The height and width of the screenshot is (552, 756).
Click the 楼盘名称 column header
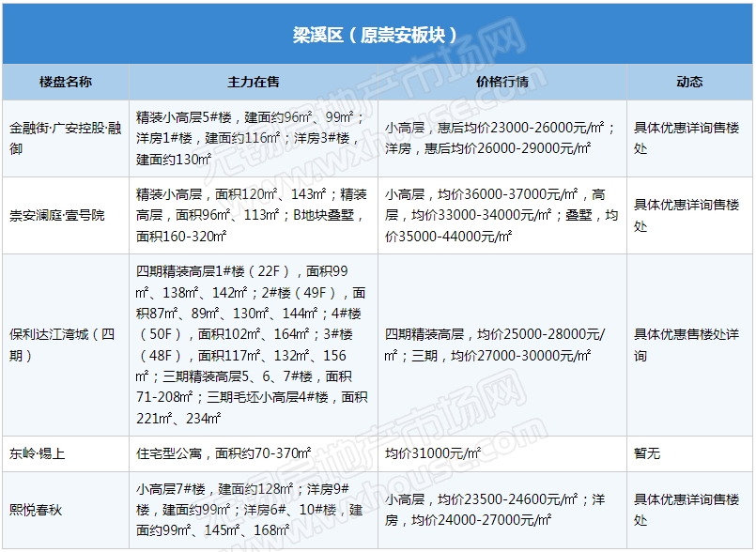[x=66, y=82]
